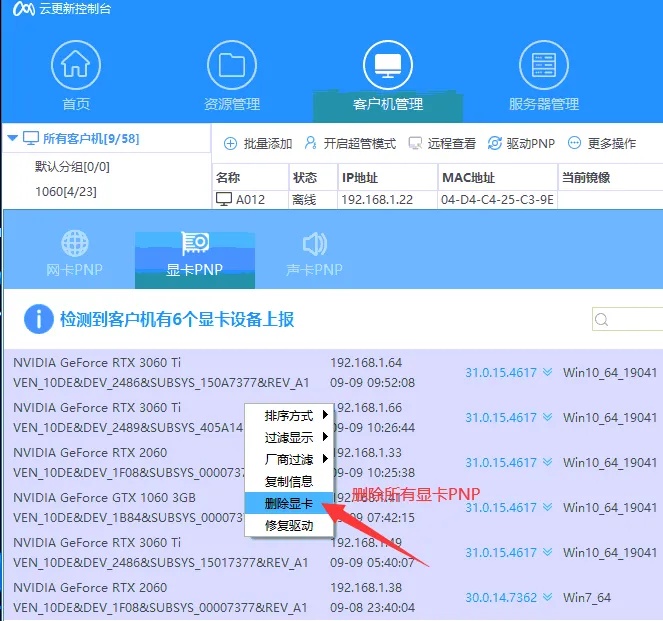The width and height of the screenshot is (663, 621).
Task: Focus the graphics card search field
Action: tap(628, 320)
